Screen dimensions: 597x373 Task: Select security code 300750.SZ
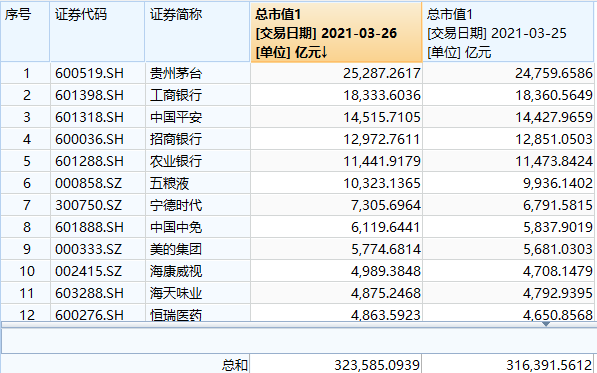pyautogui.click(x=88, y=206)
